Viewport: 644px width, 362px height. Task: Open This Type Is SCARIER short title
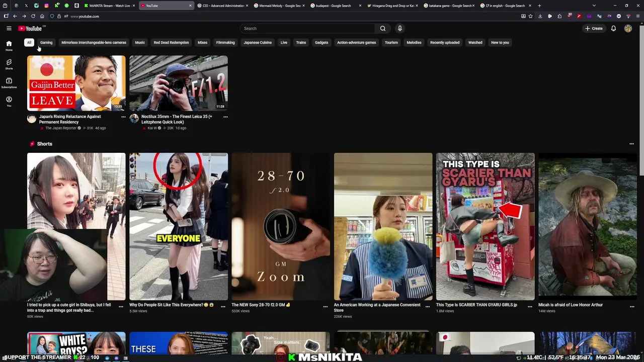476,305
